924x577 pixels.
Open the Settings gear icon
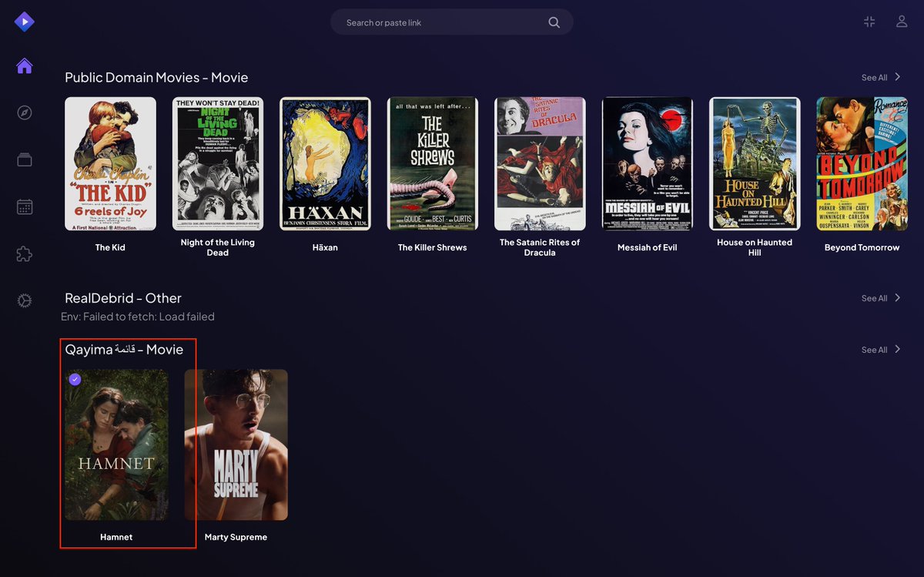point(25,300)
